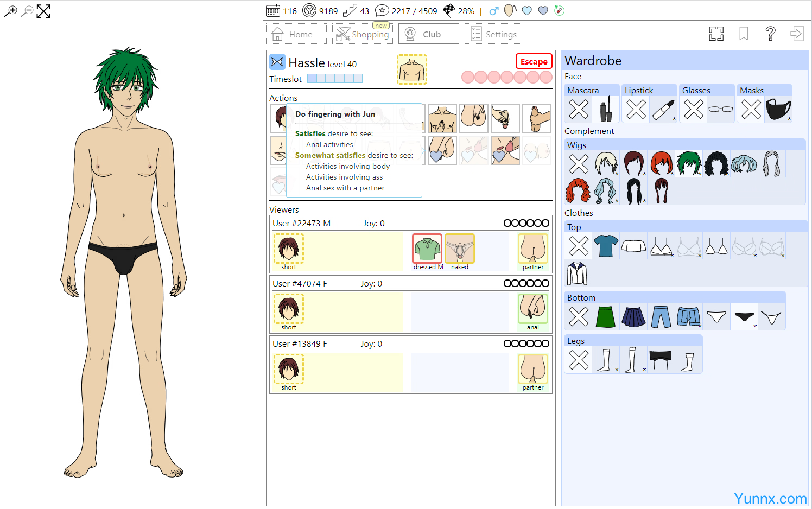Screen dimensions: 812x509
Task: Choose the blue t-shirt top
Action: 606,246
